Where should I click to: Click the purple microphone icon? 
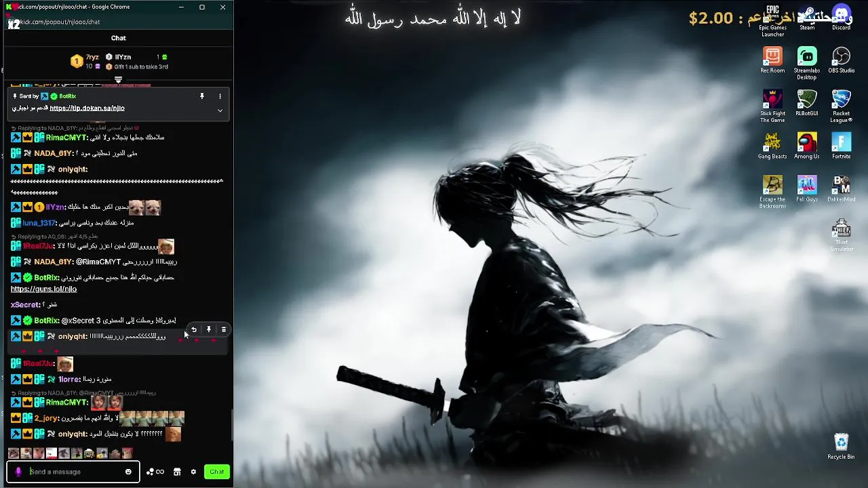coord(18,472)
